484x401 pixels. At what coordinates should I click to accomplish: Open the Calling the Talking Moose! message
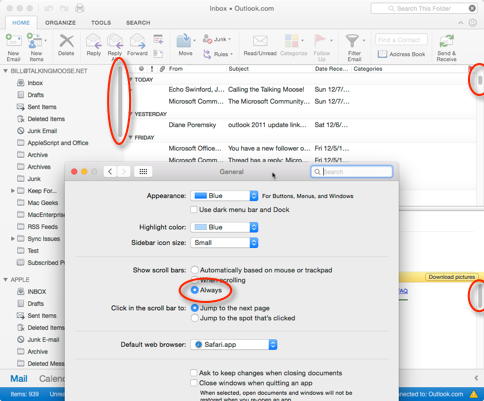coord(266,89)
